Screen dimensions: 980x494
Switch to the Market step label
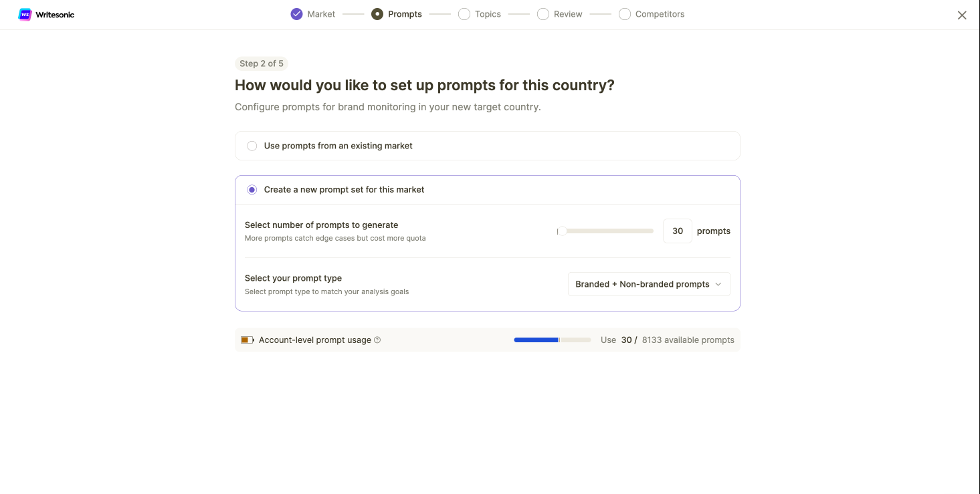(321, 14)
